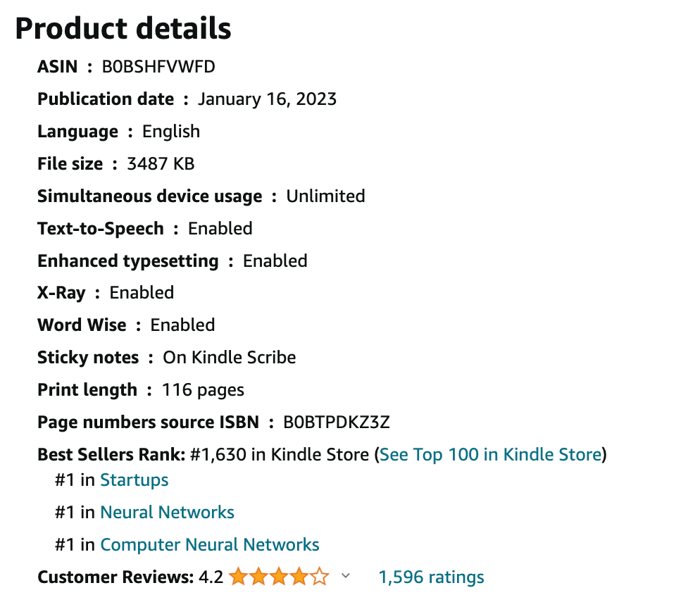Click the Language value English
This screenshot has width=700, height=614.
click(171, 132)
